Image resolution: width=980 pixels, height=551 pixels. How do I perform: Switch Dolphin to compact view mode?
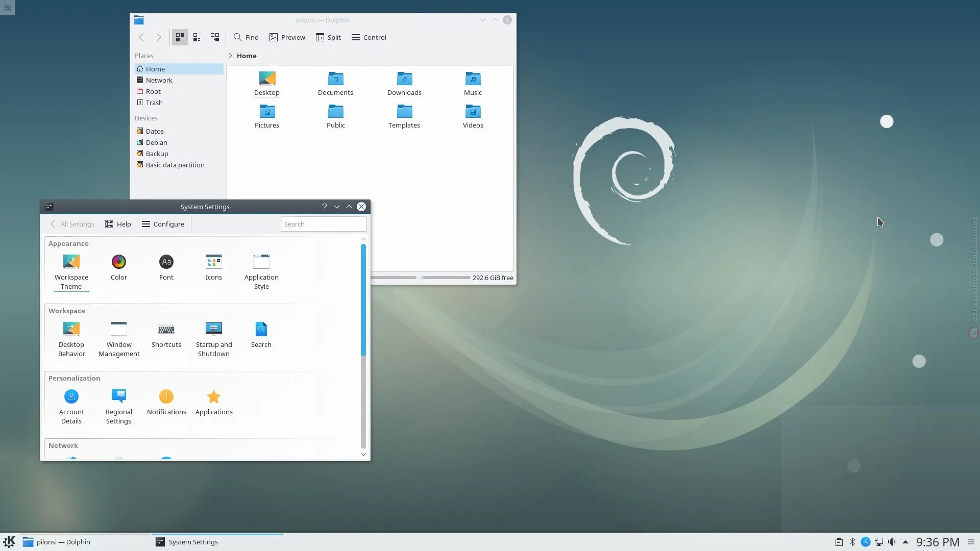197,37
